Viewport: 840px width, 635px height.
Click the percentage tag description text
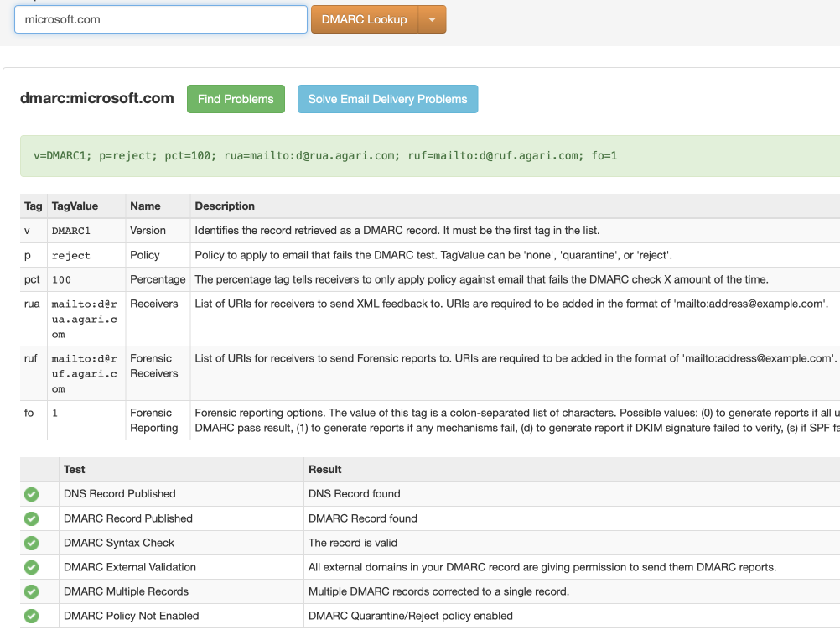click(x=481, y=279)
